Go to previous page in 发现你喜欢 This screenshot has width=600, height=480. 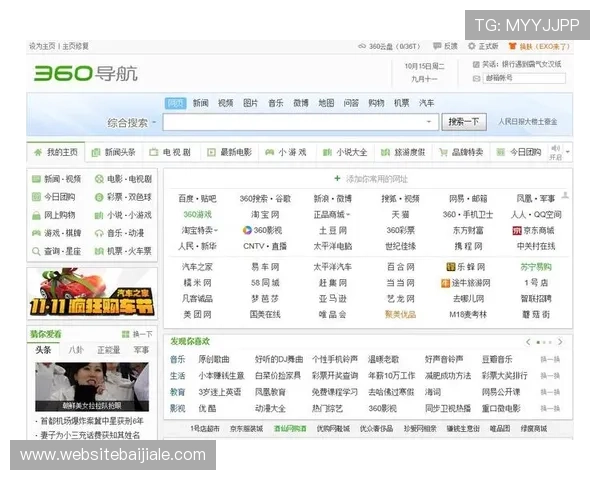coord(528,342)
